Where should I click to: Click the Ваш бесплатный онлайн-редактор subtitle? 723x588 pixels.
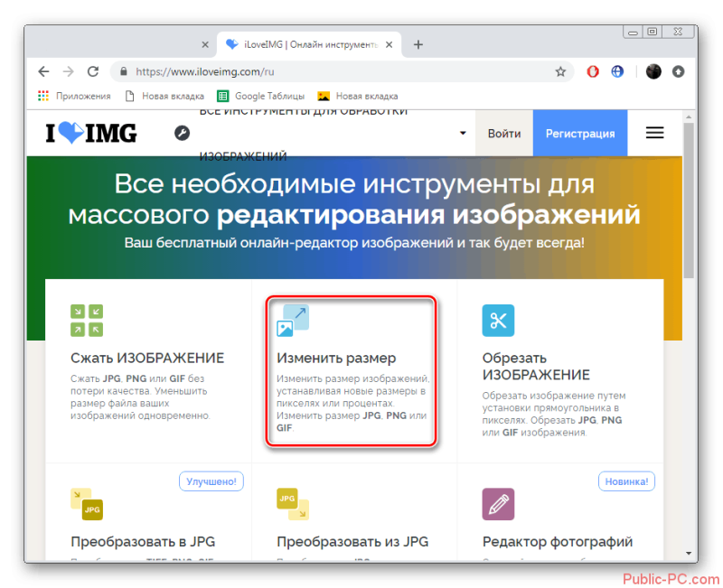coord(354,243)
